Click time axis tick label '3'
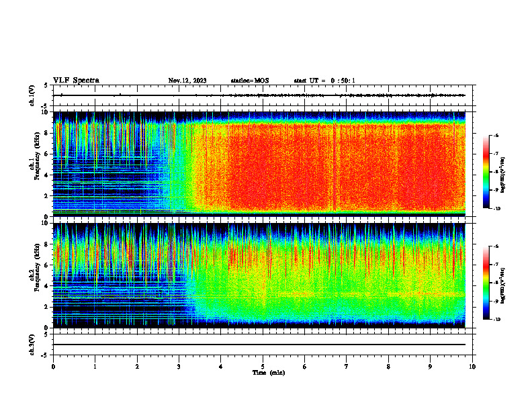Viewport: 532px width, 411px height. (x=179, y=367)
